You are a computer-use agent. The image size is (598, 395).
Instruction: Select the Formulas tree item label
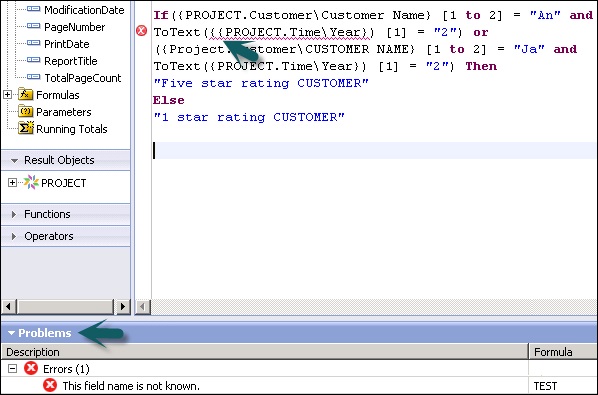58,95
